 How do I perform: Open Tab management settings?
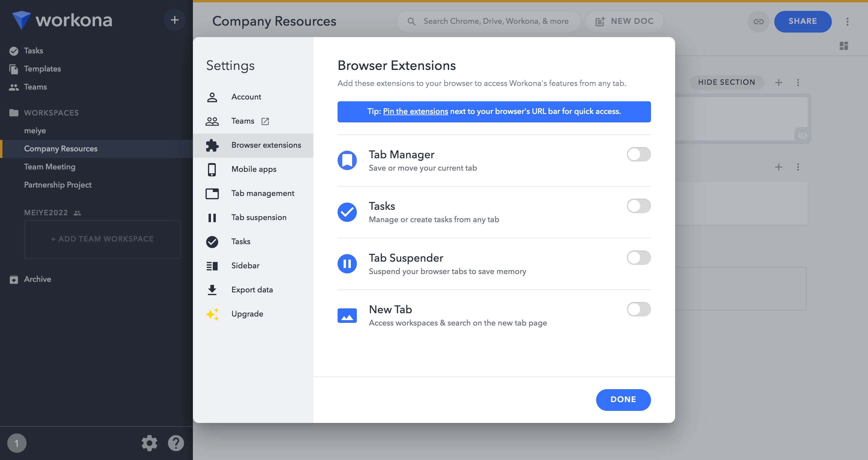pos(253,194)
